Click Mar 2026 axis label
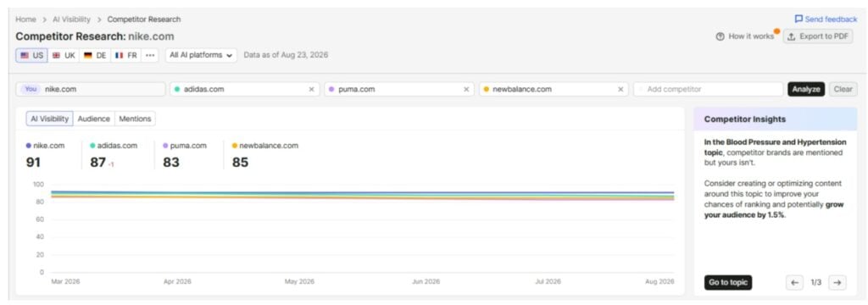Viewport: 868px width, 305px height. click(x=65, y=281)
